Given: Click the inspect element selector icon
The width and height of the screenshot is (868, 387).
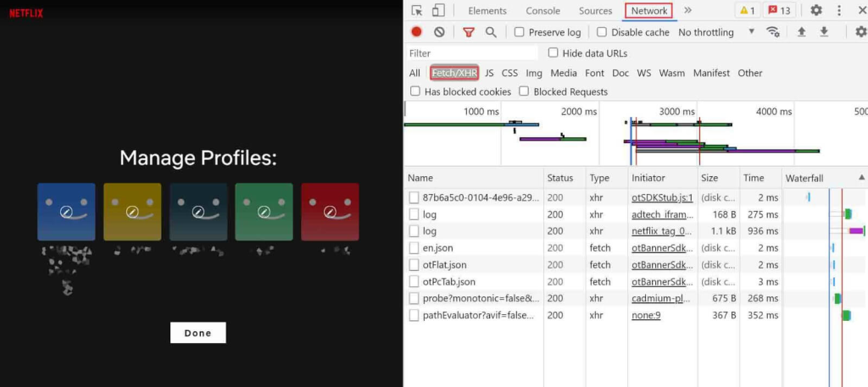Looking at the screenshot, I should tap(417, 10).
